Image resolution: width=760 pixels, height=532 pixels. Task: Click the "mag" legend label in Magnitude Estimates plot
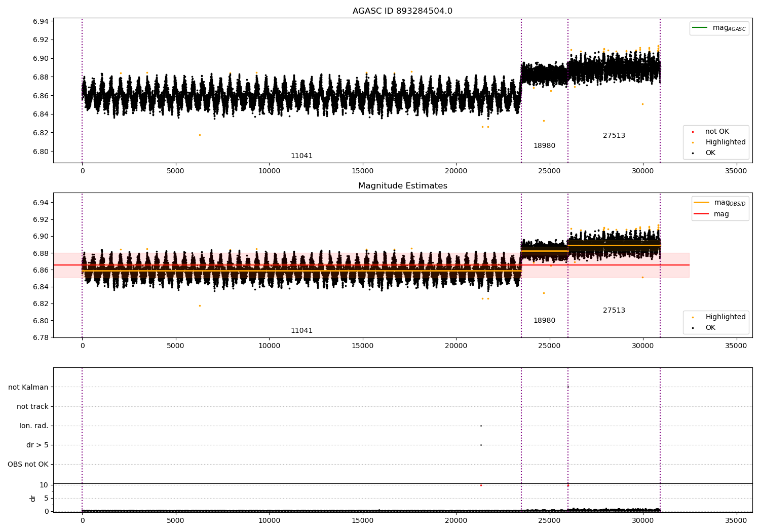[x=721, y=214]
